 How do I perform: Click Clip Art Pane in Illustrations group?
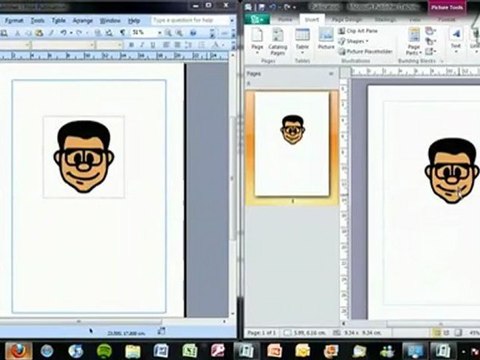click(358, 31)
